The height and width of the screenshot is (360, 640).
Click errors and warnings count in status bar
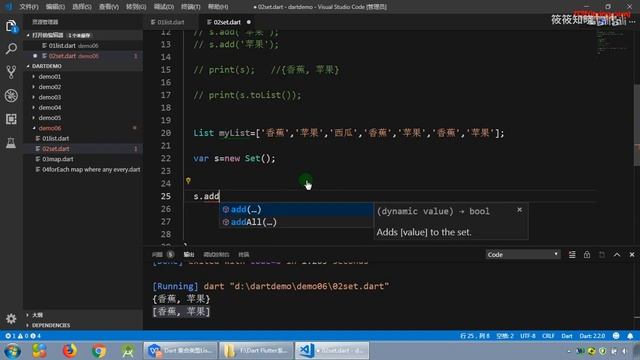(23, 336)
